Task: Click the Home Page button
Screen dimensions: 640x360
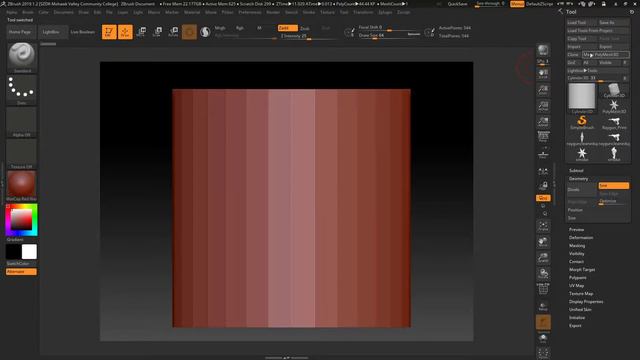Action: (x=20, y=32)
